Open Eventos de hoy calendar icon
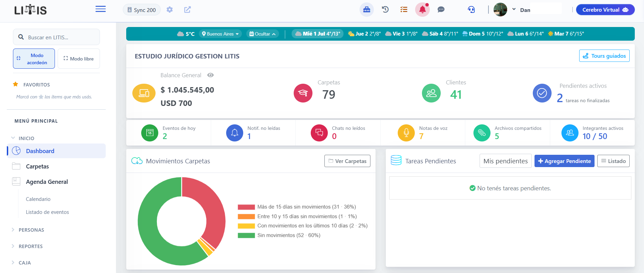Image resolution: width=644 pixels, height=273 pixels. tap(150, 133)
